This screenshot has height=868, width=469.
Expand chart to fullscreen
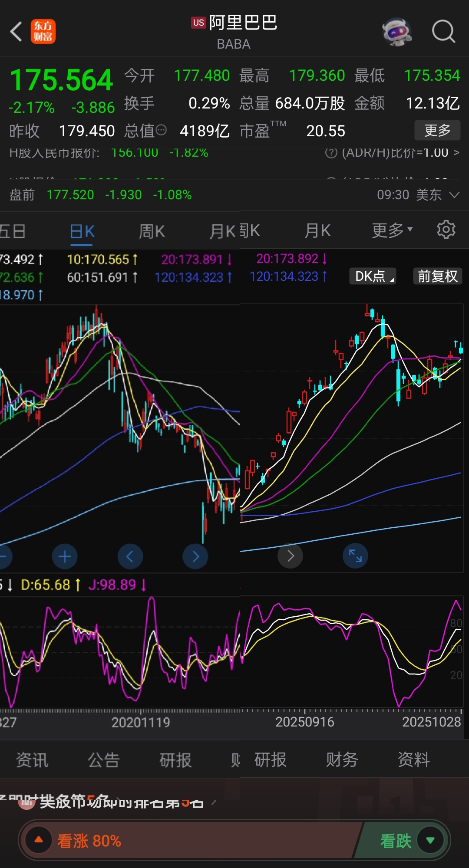pos(355,556)
